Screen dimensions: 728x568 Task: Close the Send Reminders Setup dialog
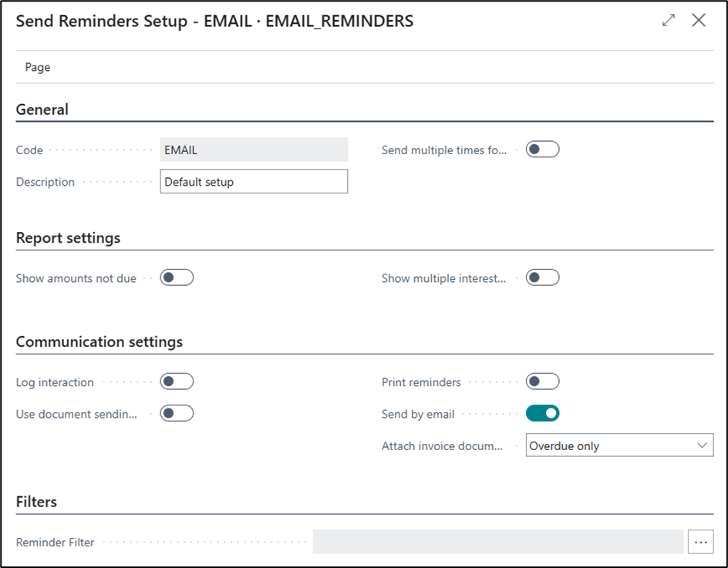(699, 21)
